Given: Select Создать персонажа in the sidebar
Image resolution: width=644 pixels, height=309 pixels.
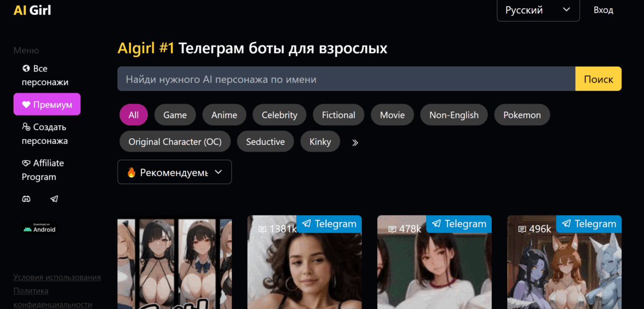Looking at the screenshot, I should pyautogui.click(x=45, y=134).
